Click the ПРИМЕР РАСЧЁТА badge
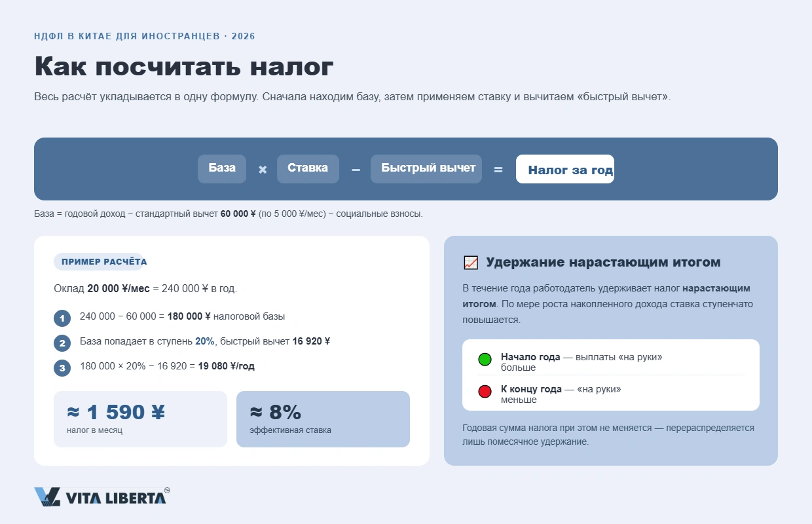Screen dimensions: 812x524 99,262
